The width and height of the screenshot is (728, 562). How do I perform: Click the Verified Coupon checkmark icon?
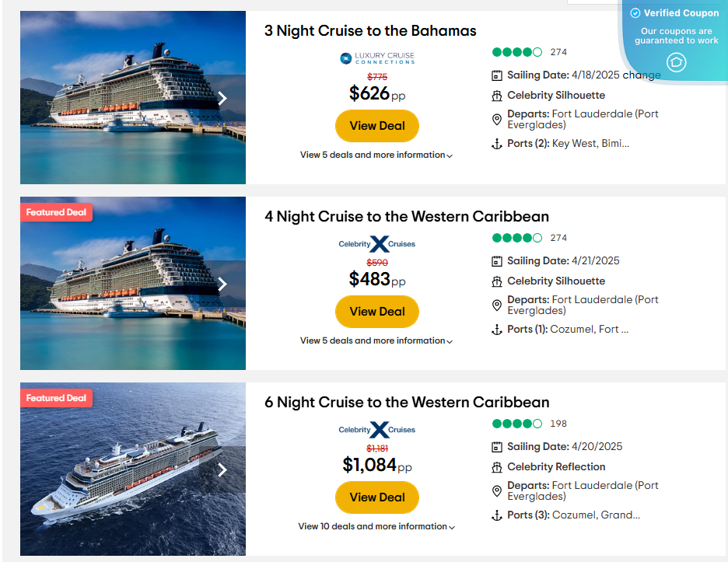point(635,12)
